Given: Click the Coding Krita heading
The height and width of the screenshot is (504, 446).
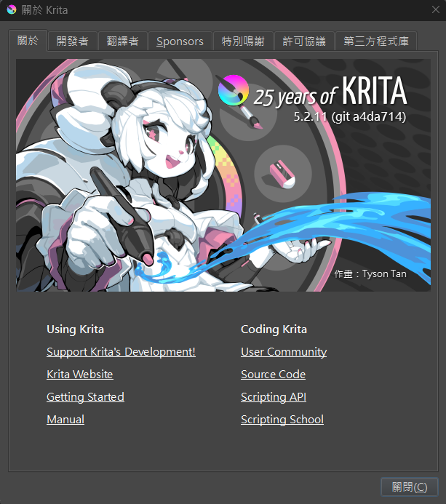Looking at the screenshot, I should (274, 329).
